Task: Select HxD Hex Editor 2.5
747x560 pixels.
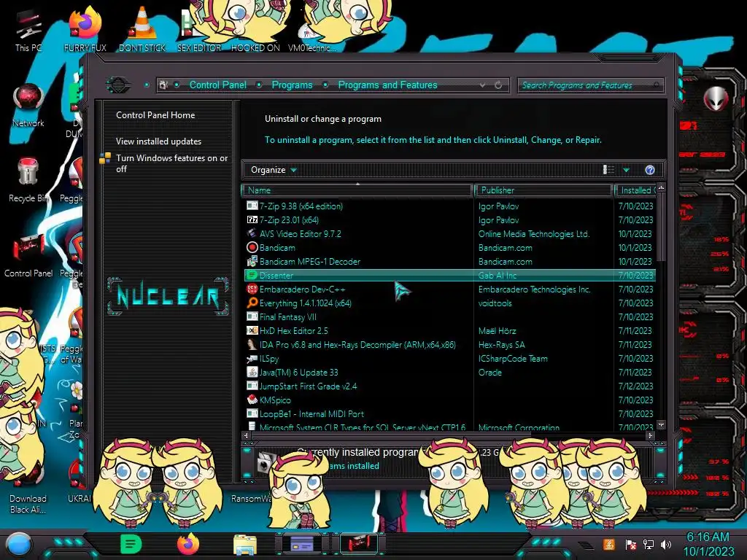Action: click(449, 330)
